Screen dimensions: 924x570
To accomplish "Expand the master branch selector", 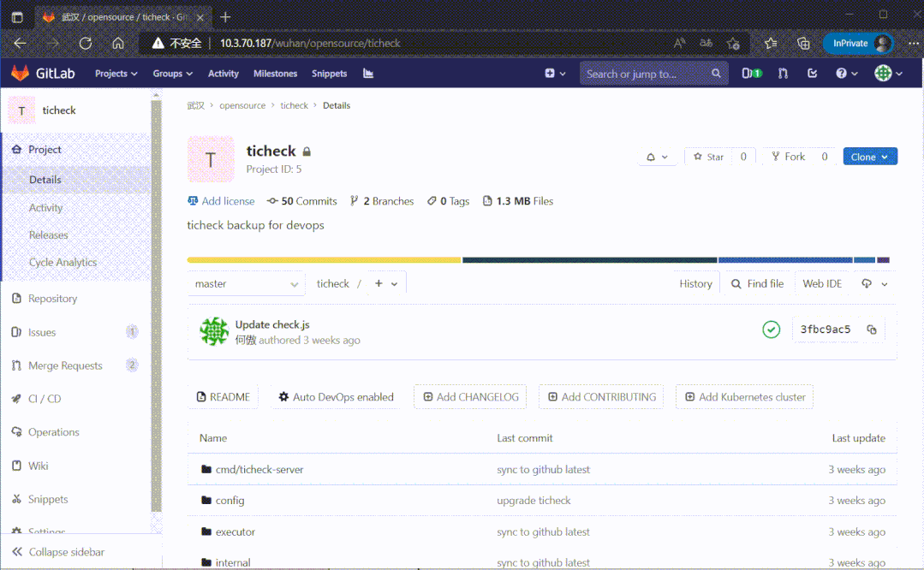I will [x=246, y=284].
